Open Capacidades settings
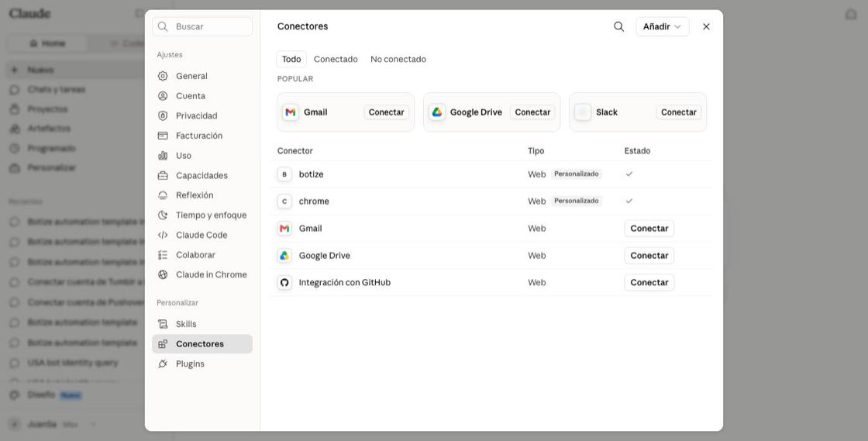This screenshot has height=441, width=868. pyautogui.click(x=202, y=175)
